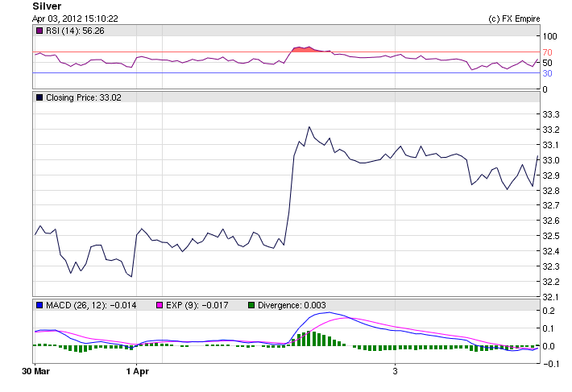
Task: Click the '-0.1' MACD axis label
Action: click(549, 364)
